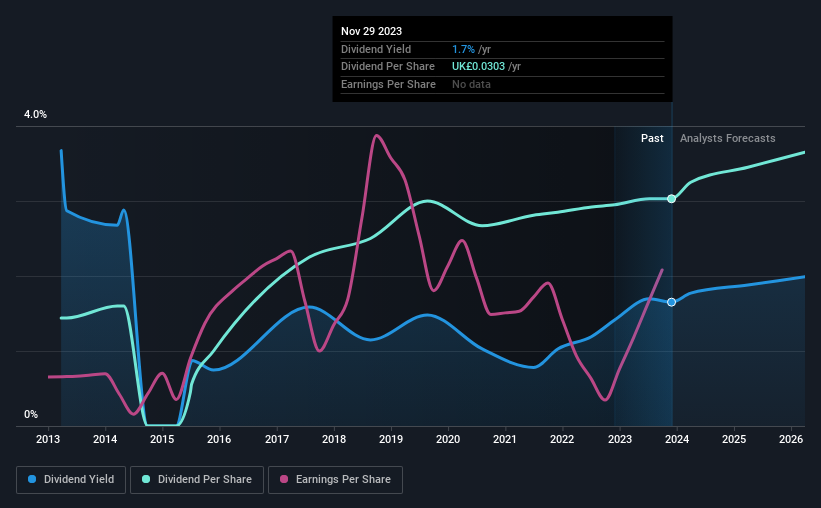Click the 2017 x-axis label
This screenshot has height=508, width=821.
(x=277, y=439)
